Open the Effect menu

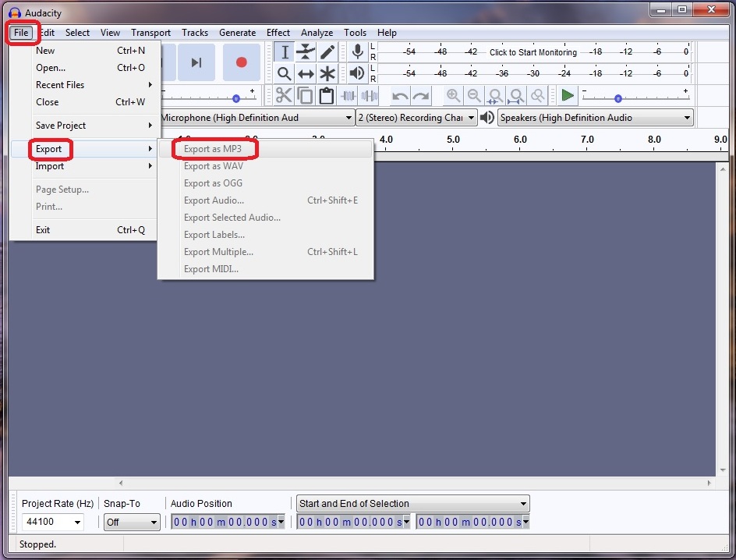pos(278,33)
